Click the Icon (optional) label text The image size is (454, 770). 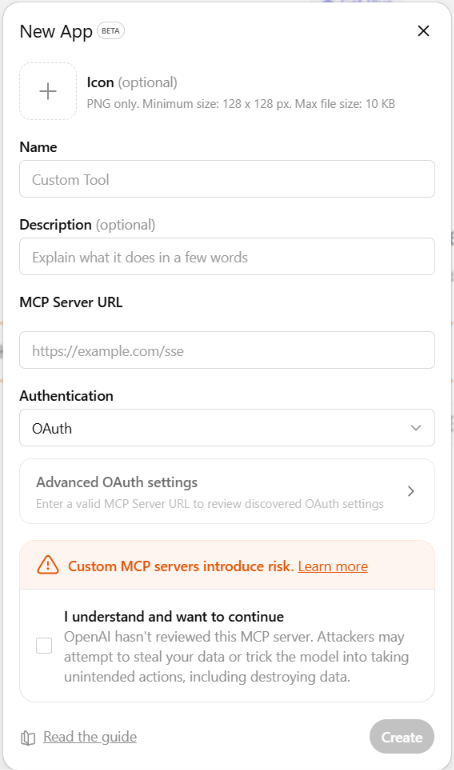132,82
